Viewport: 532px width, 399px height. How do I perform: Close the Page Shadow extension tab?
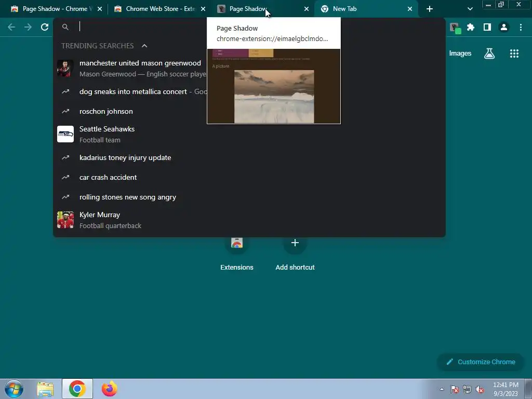(x=307, y=9)
